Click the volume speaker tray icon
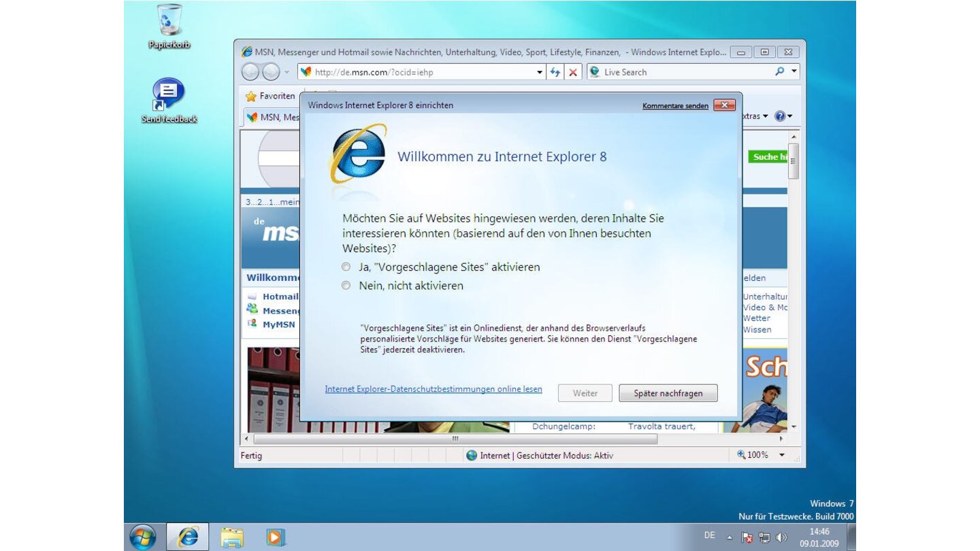Viewport: 980px width, 551px height. (x=781, y=537)
